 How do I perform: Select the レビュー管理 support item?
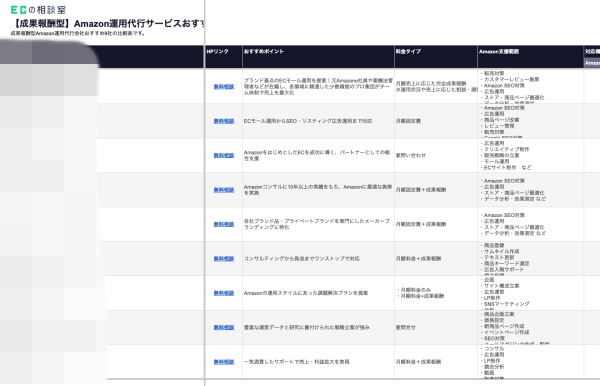(x=497, y=126)
